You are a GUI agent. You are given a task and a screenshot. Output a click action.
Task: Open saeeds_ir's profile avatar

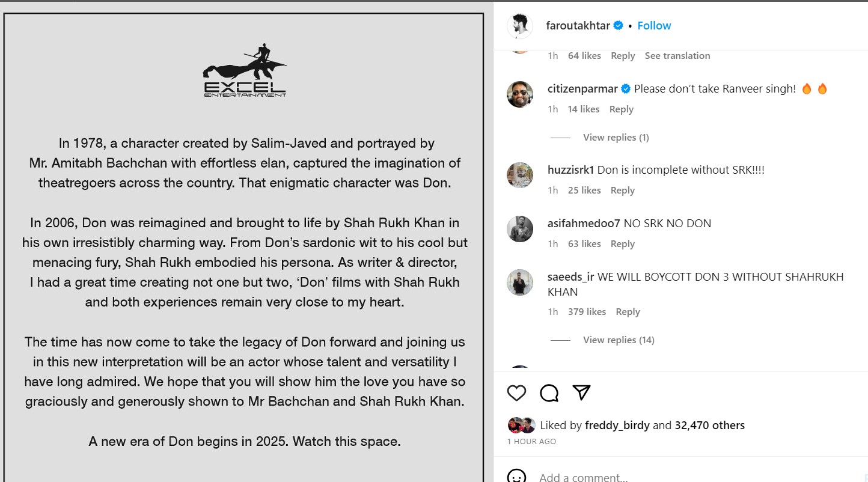[x=520, y=282]
